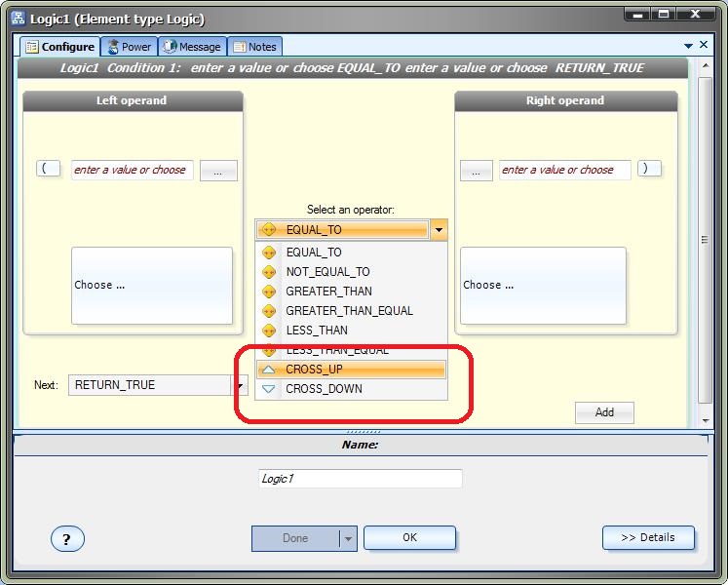Click the left operand browse button
The image size is (728, 585).
click(x=218, y=171)
